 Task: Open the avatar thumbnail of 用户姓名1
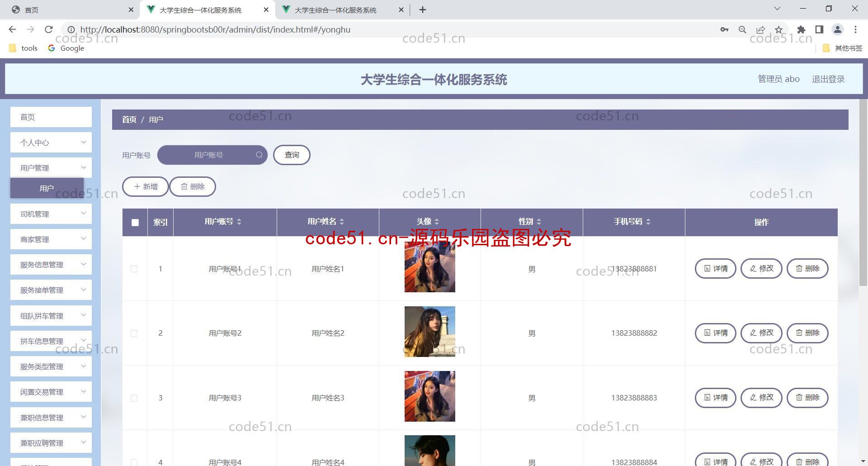click(430, 267)
